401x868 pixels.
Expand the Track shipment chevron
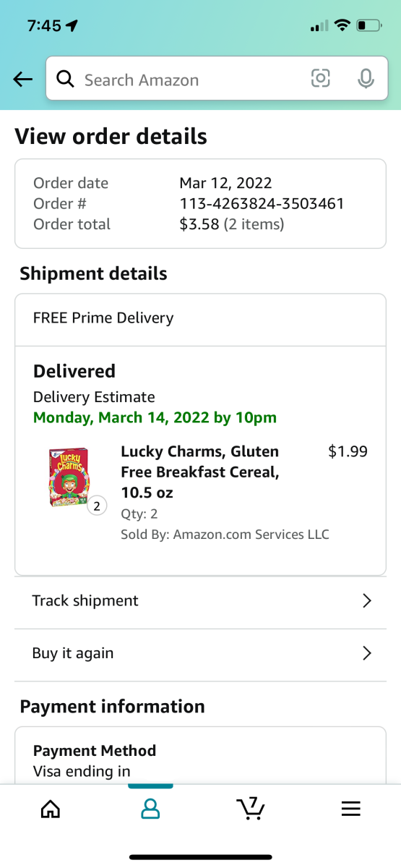coord(367,600)
